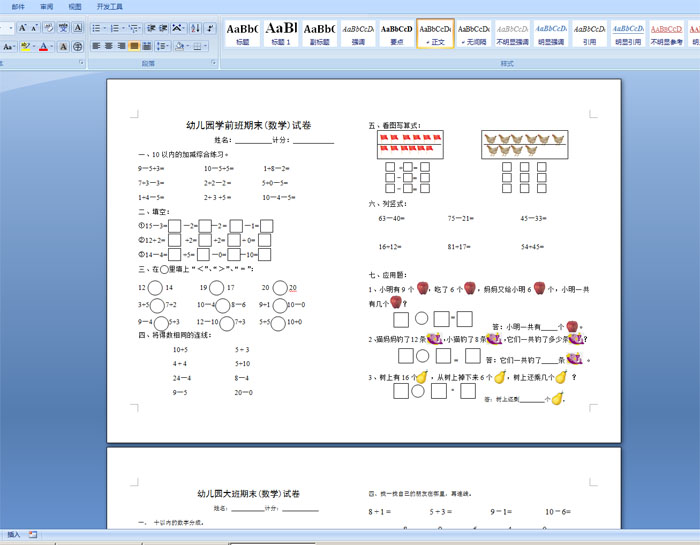Click the chickens picture in document

525,144
